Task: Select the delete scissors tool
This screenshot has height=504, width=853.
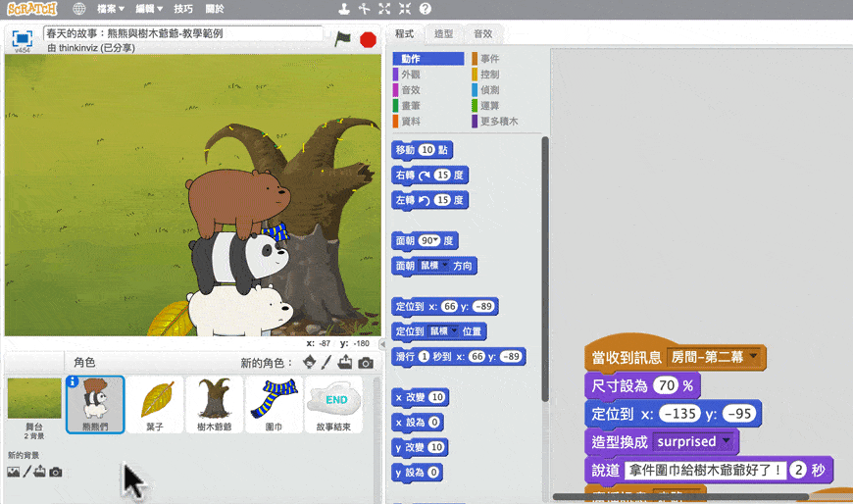Action: pyautogui.click(x=364, y=9)
